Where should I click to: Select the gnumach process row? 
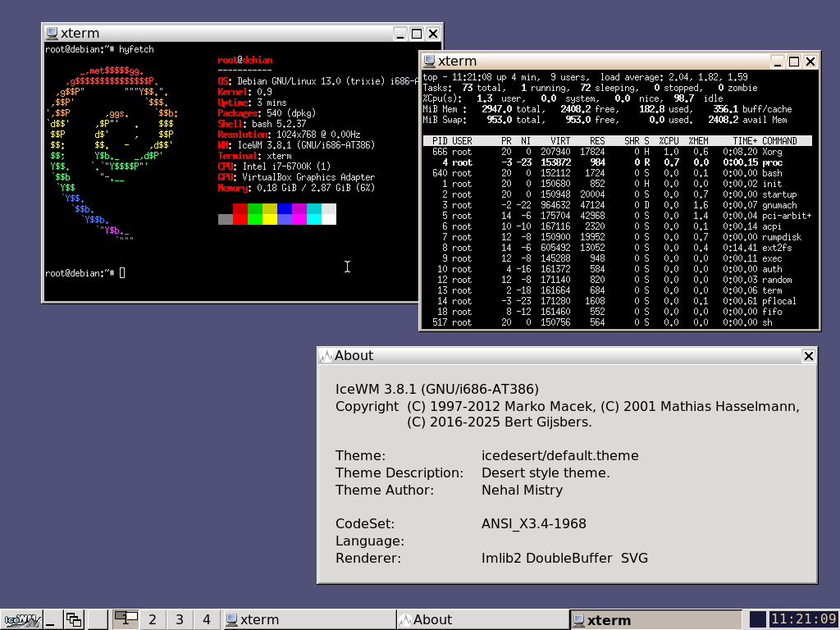[617, 205]
